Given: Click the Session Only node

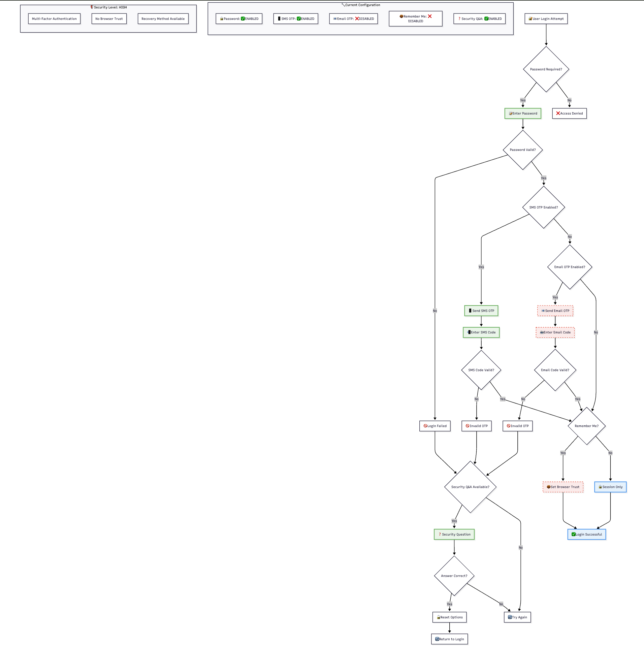Looking at the screenshot, I should click(610, 487).
